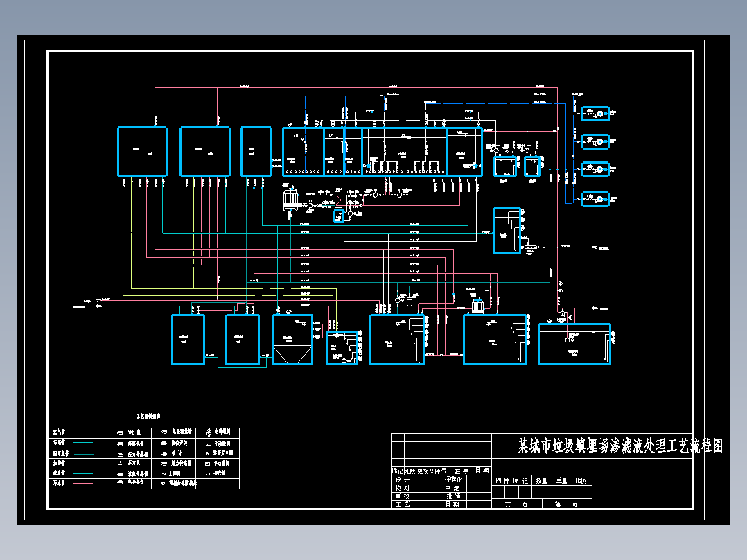Click the 图样标记 header cell
This screenshot has width=747, height=560.
[511, 480]
